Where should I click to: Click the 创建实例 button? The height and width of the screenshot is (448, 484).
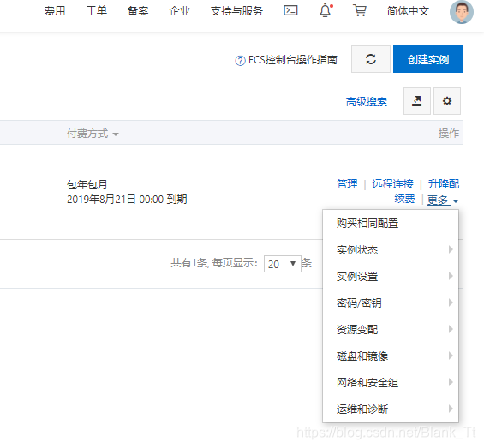click(428, 59)
